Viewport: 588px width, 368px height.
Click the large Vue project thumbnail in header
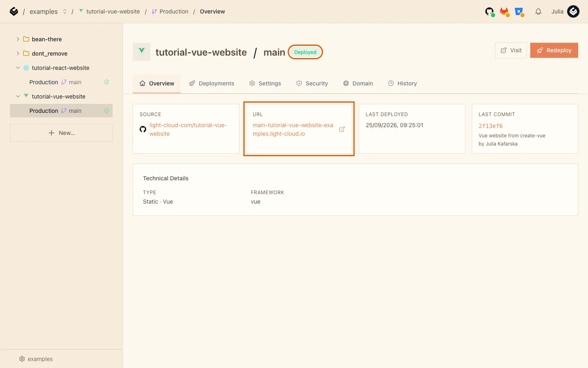(142, 52)
